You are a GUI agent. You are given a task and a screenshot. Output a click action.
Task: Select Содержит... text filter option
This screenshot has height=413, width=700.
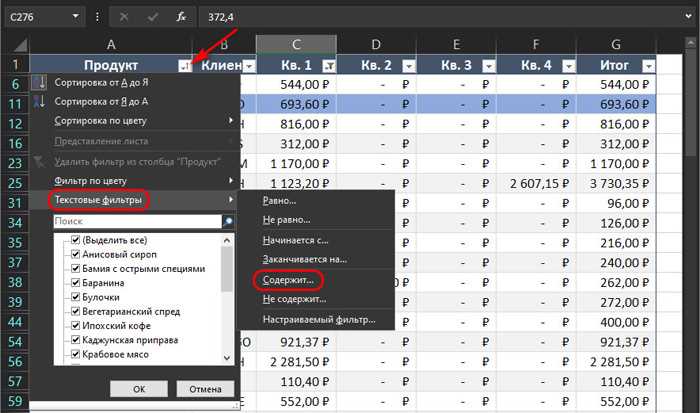[x=288, y=280]
